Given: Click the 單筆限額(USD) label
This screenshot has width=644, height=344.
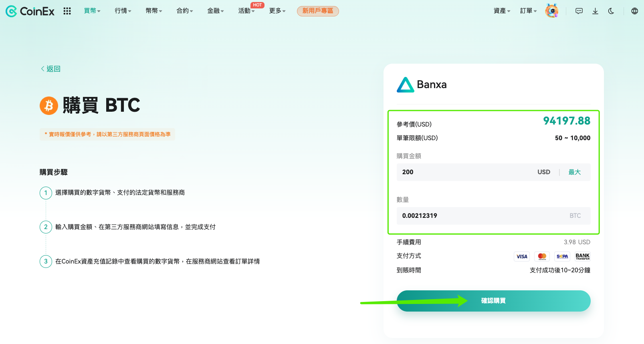Looking at the screenshot, I should [417, 138].
